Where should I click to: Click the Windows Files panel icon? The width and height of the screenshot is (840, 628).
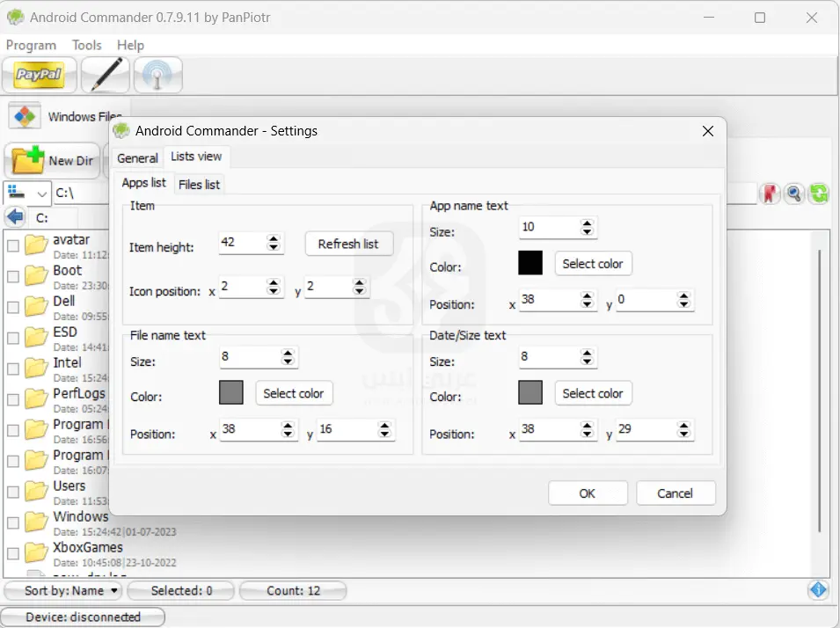(x=26, y=115)
